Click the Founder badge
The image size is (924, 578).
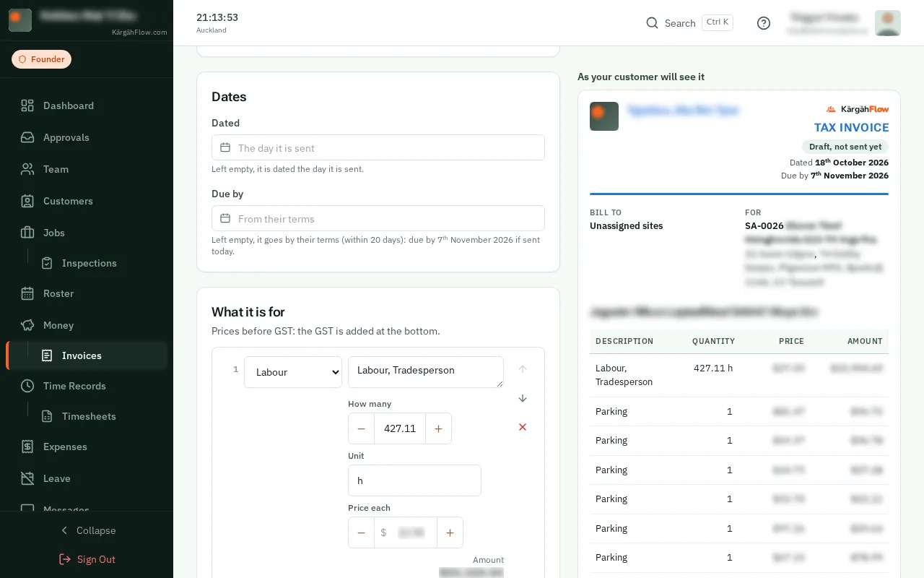[42, 59]
